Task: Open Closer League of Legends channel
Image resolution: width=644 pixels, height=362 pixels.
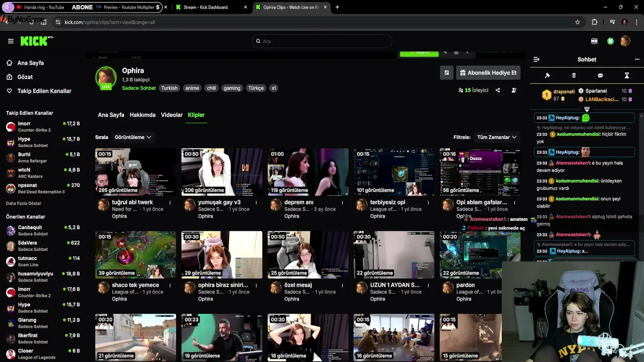Action: (43, 354)
